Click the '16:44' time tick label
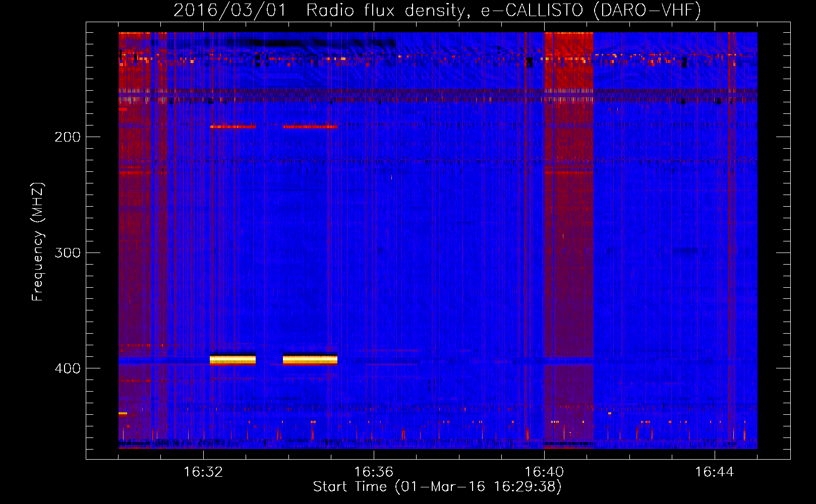The image size is (816, 504). click(714, 472)
